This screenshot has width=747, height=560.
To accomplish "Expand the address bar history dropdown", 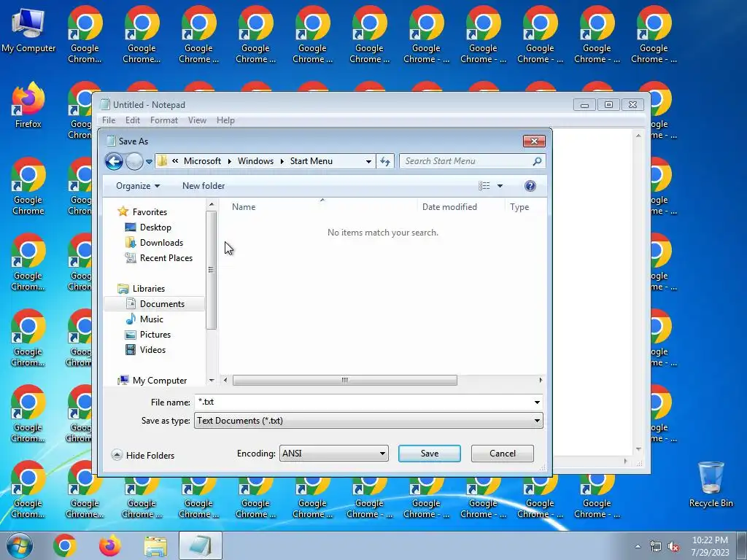I will pos(368,161).
